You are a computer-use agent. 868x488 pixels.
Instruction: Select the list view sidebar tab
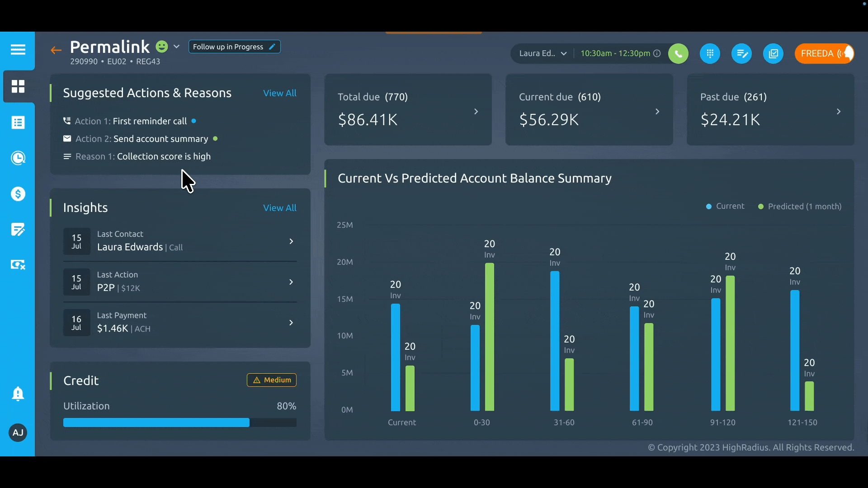pyautogui.click(x=18, y=122)
